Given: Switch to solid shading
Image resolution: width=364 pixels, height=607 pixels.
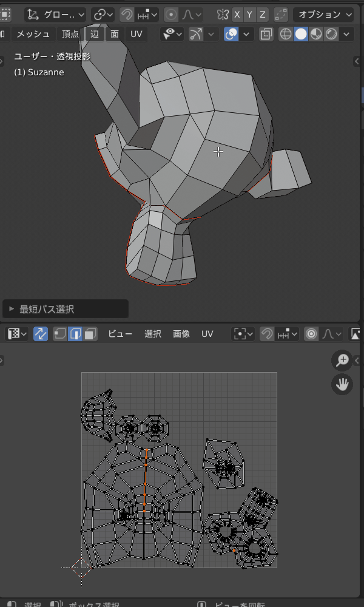Looking at the screenshot, I should coord(301,34).
